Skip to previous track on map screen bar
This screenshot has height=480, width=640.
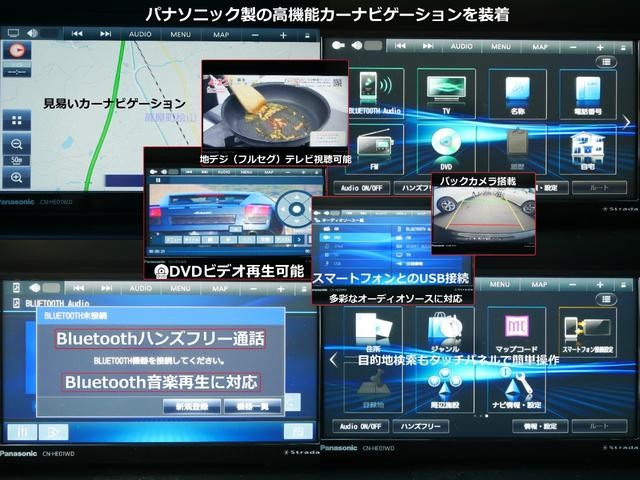pyautogui.click(x=77, y=34)
